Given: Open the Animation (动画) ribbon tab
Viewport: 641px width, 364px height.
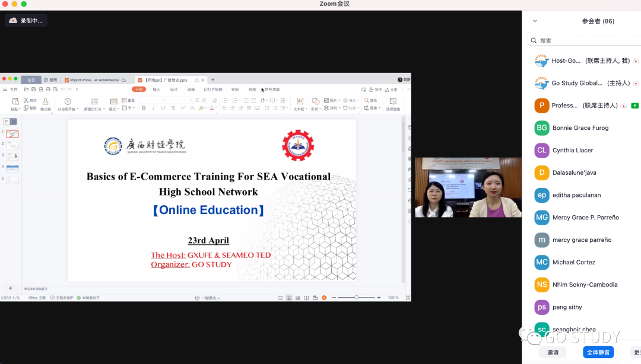Looking at the screenshot, I should pyautogui.click(x=191, y=90).
